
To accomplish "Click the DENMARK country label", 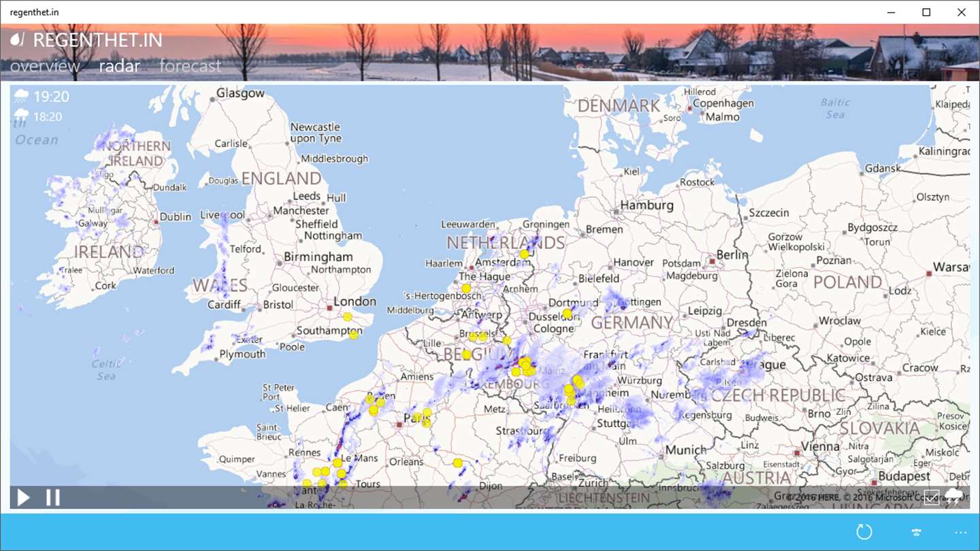I will click(x=619, y=105).
